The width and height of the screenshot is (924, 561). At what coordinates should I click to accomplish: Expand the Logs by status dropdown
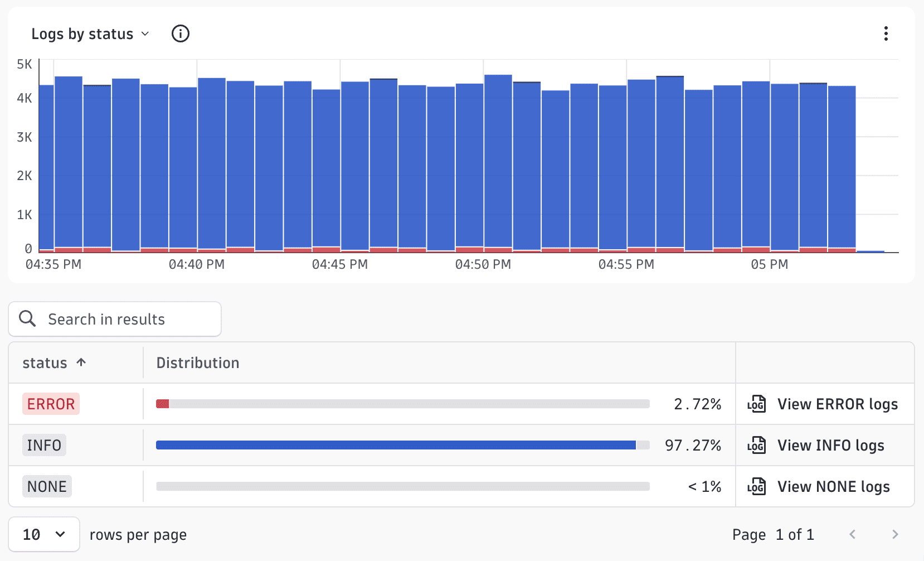click(x=90, y=33)
